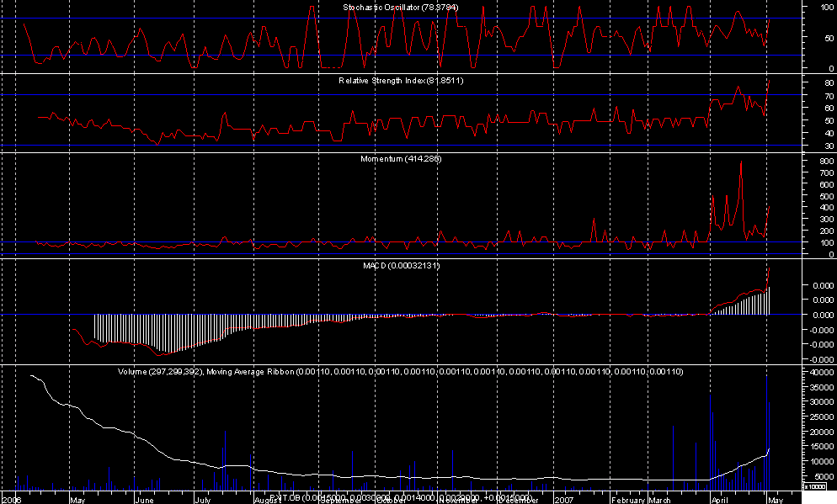
Task: Click the Momentum peak spike in April
Action: 741,164
